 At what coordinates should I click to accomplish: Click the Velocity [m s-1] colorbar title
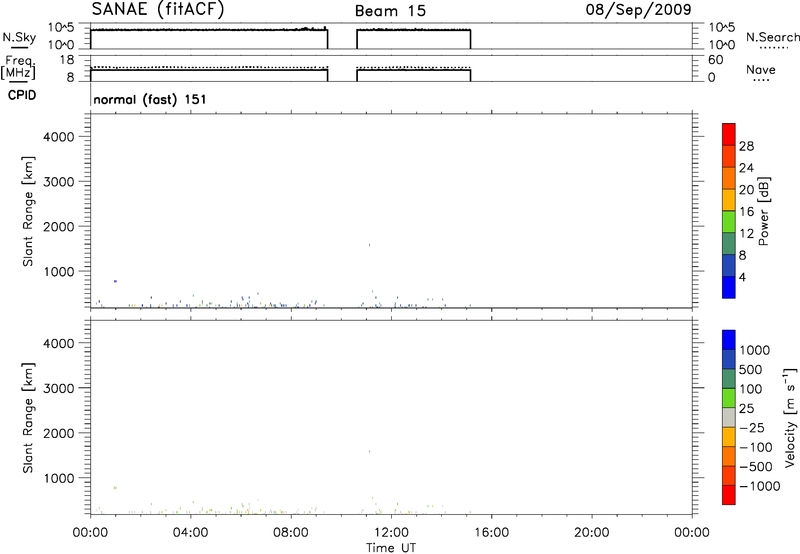coord(790,417)
